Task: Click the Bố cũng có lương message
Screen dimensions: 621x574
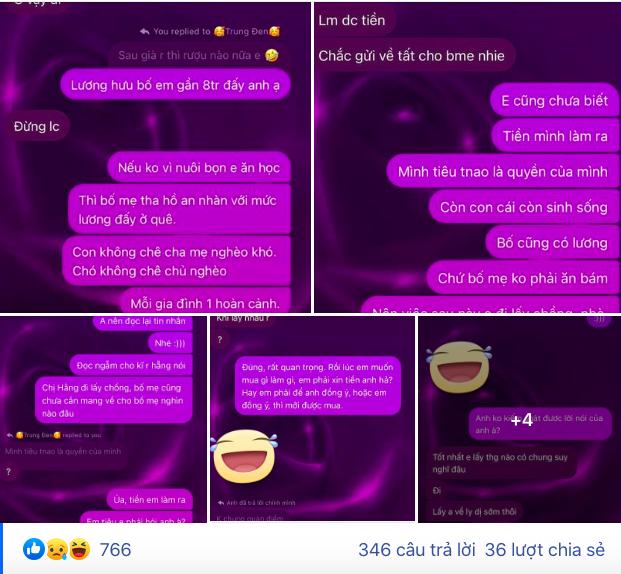Action: coord(552,242)
